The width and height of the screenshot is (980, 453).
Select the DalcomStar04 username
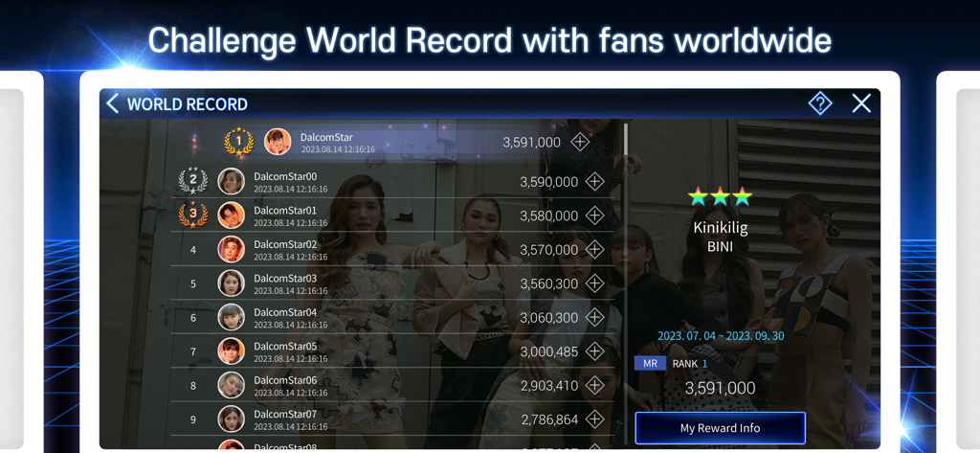tap(285, 311)
